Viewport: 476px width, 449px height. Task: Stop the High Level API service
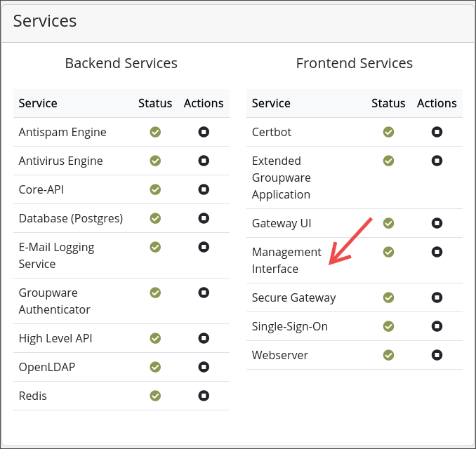tap(204, 338)
